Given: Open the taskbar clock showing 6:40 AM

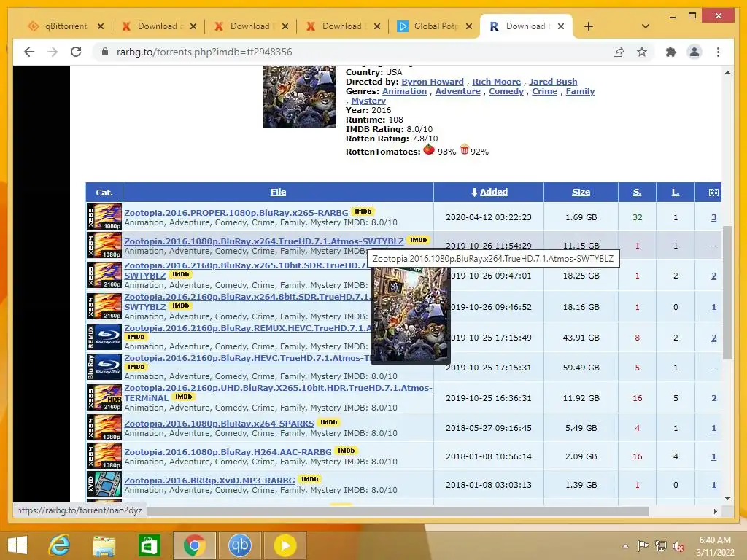Looking at the screenshot, I should click(715, 546).
